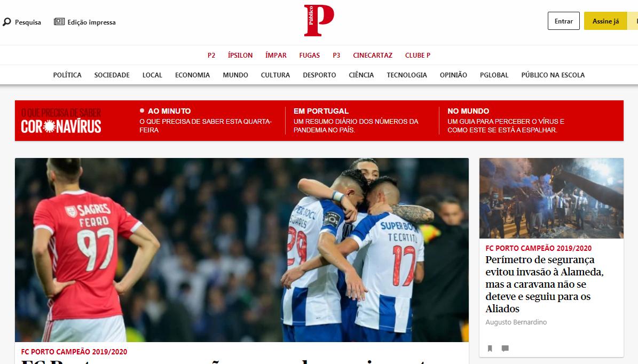Read the Perímetro de segurança headline article

point(545,284)
